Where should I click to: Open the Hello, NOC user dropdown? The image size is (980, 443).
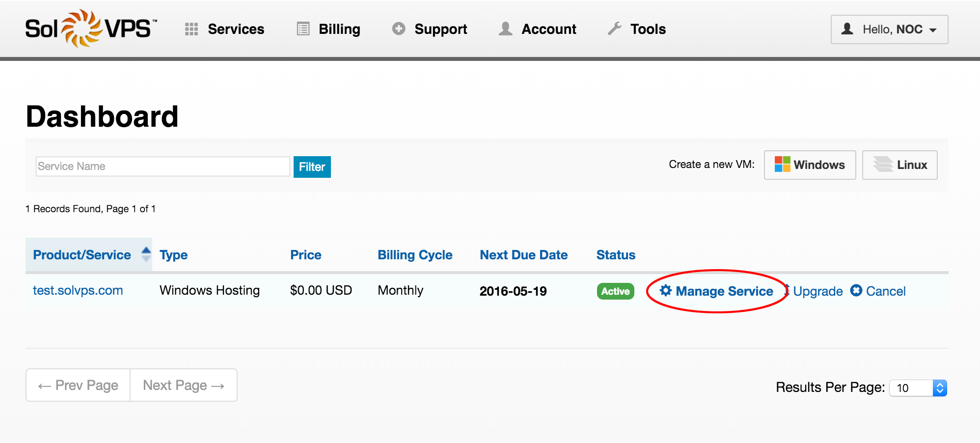889,29
